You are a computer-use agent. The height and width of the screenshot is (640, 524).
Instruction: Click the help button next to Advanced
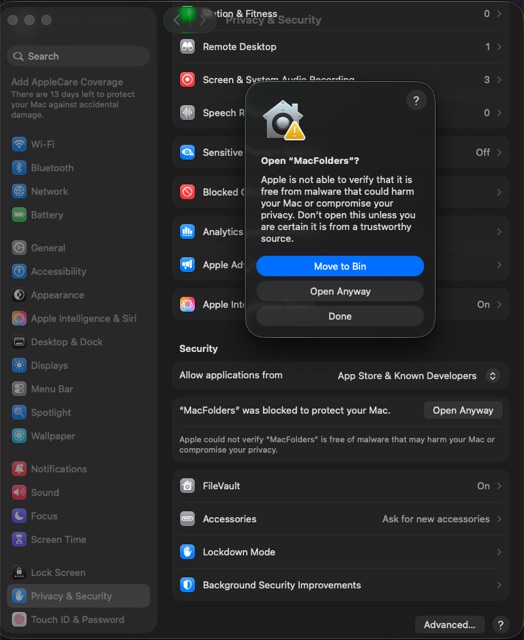(x=501, y=624)
